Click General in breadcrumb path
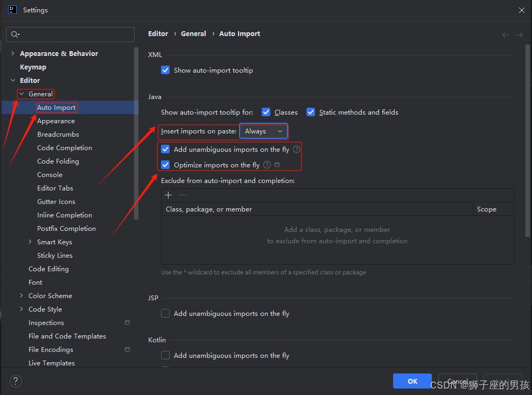The width and height of the screenshot is (532, 395). [193, 33]
